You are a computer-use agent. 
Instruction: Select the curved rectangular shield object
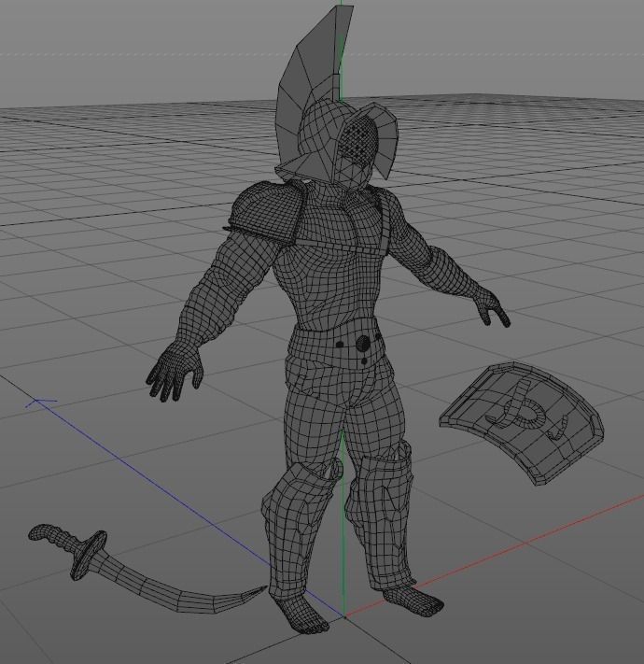[522, 423]
